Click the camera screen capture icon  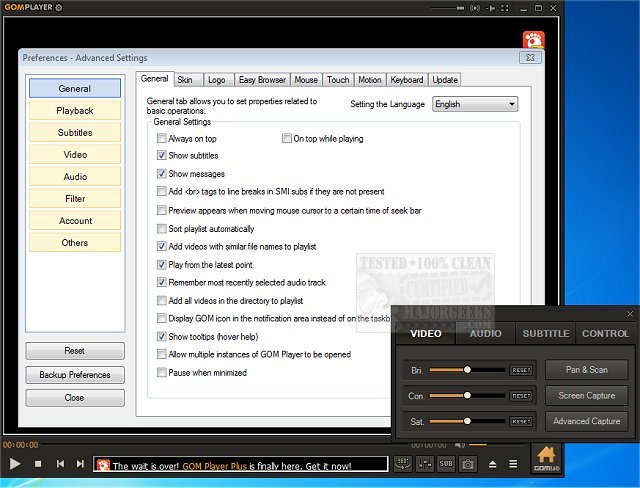[468, 464]
